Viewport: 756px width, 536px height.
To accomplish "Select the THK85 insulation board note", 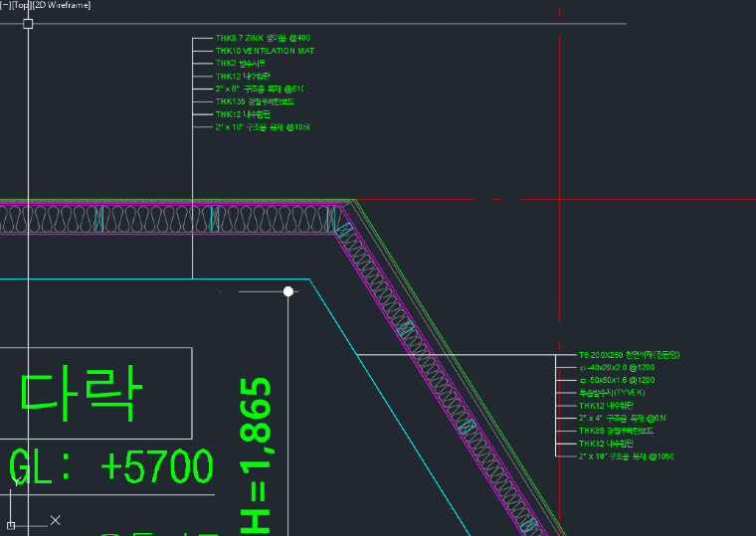I will pyautogui.click(x=616, y=431).
